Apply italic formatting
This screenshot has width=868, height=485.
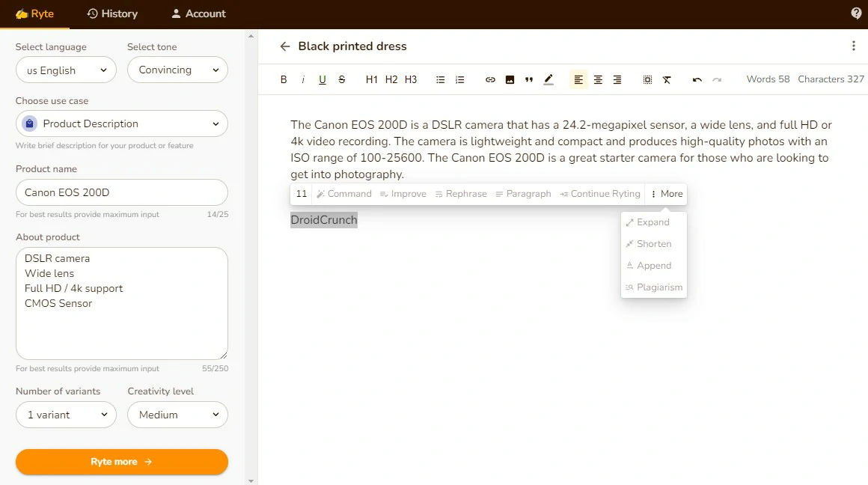[303, 80]
